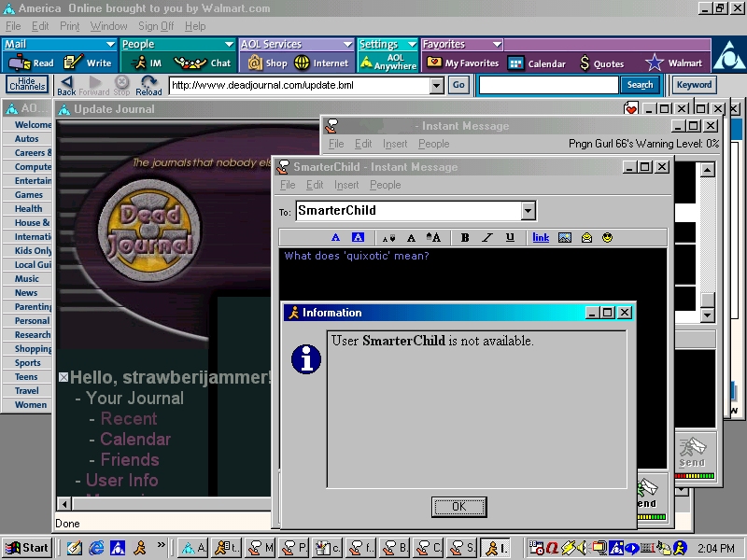Toggle underline formatting in the IM toolbar
747x560 pixels.
tap(510, 238)
